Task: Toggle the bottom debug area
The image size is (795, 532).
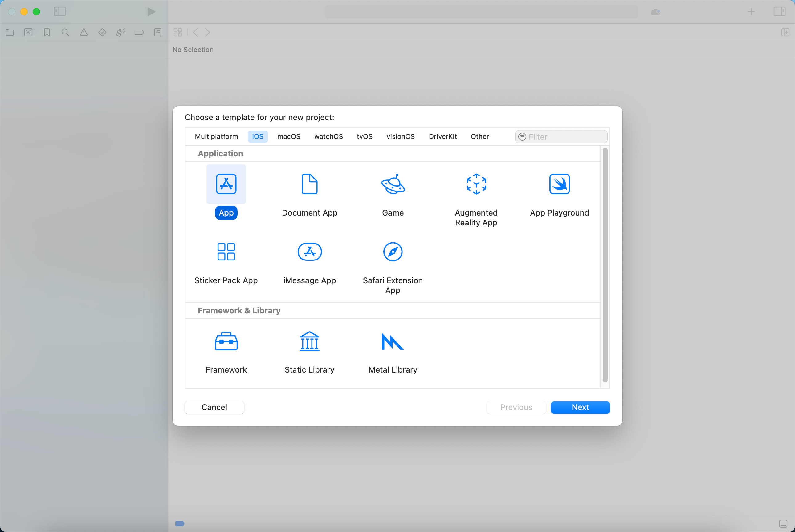Action: (783, 523)
